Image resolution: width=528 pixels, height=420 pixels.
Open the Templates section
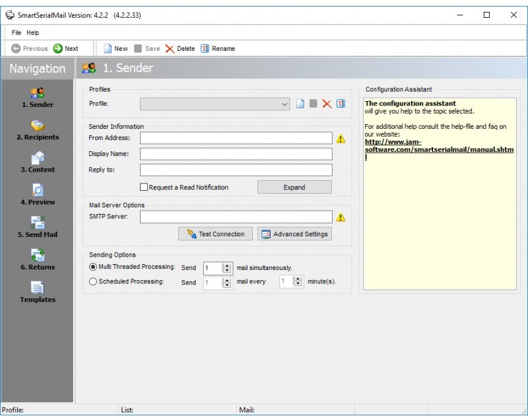coord(38,292)
